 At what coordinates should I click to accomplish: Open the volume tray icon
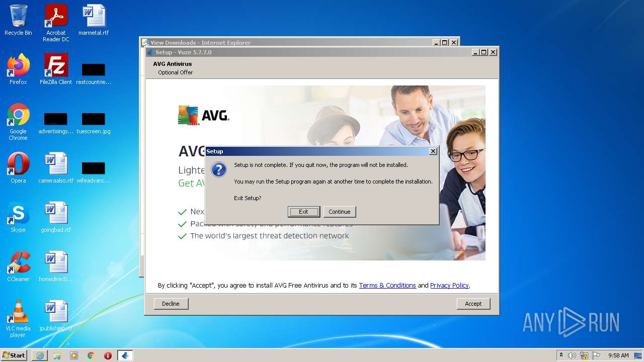point(572,355)
